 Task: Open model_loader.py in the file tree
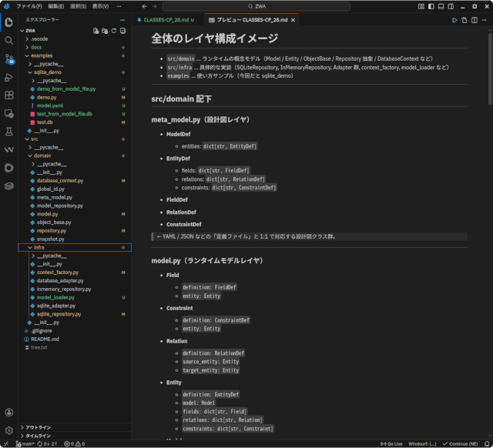(x=55, y=297)
